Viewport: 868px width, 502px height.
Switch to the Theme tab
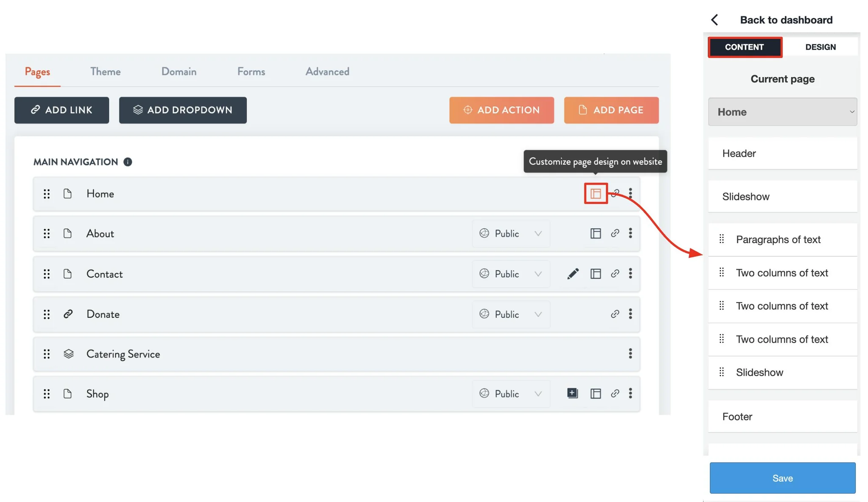coord(106,72)
